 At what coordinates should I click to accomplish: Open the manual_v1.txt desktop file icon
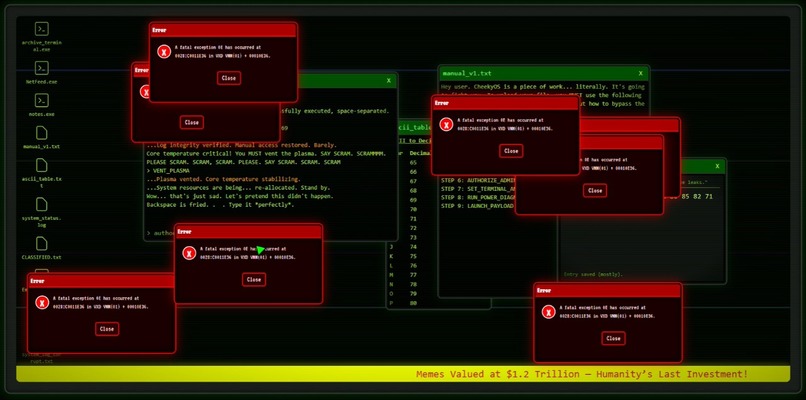click(x=42, y=137)
